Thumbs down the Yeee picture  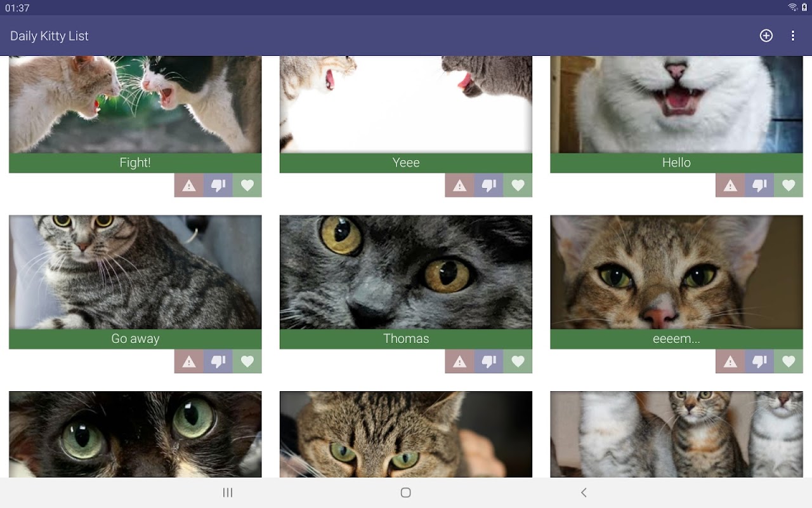[489, 185]
